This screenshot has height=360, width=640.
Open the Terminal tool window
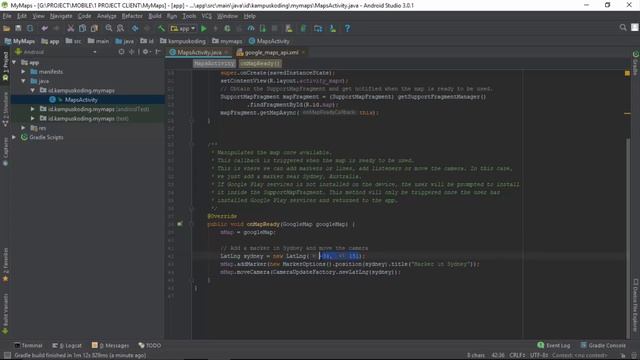point(28,345)
